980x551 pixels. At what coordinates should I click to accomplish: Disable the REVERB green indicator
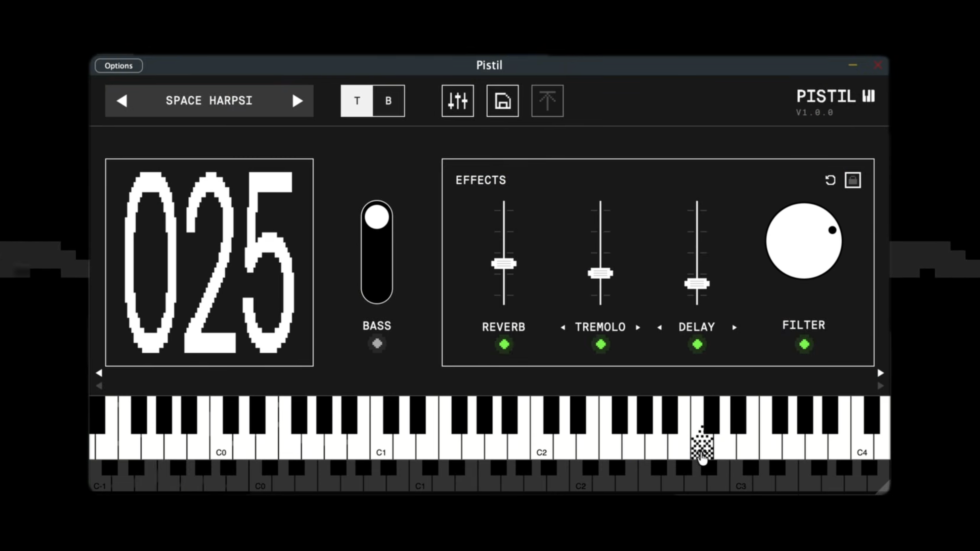pos(504,344)
